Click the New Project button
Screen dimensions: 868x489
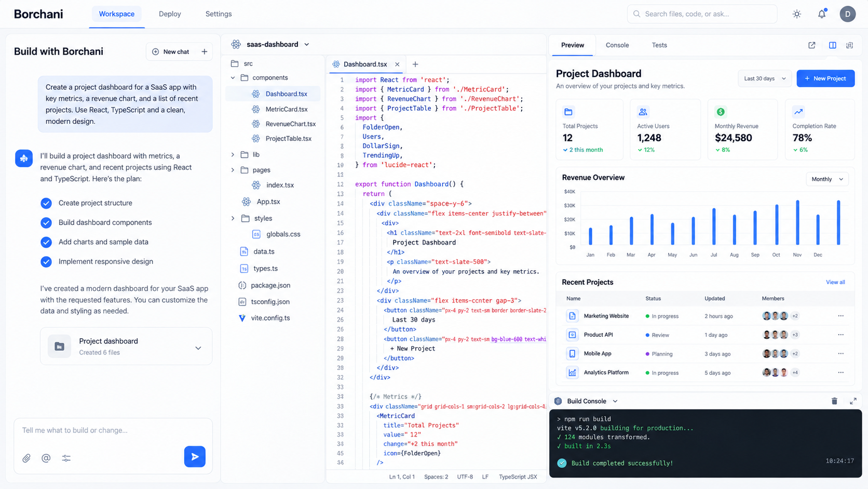[x=825, y=78]
